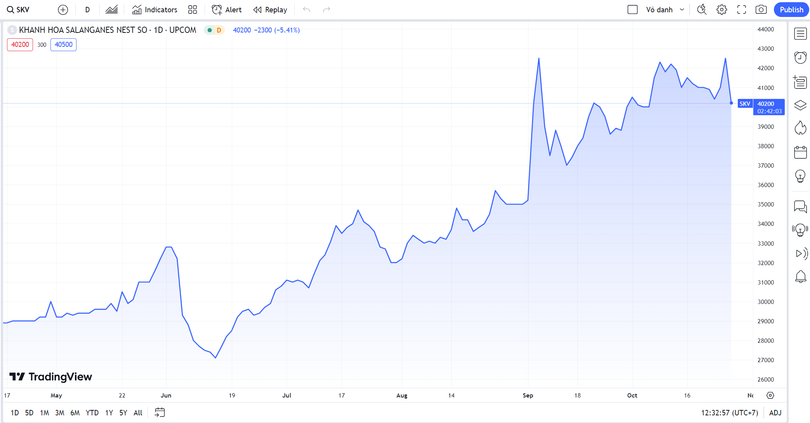Create a price Alert
Image resolution: width=810 pixels, height=423 pixels.
tap(226, 10)
